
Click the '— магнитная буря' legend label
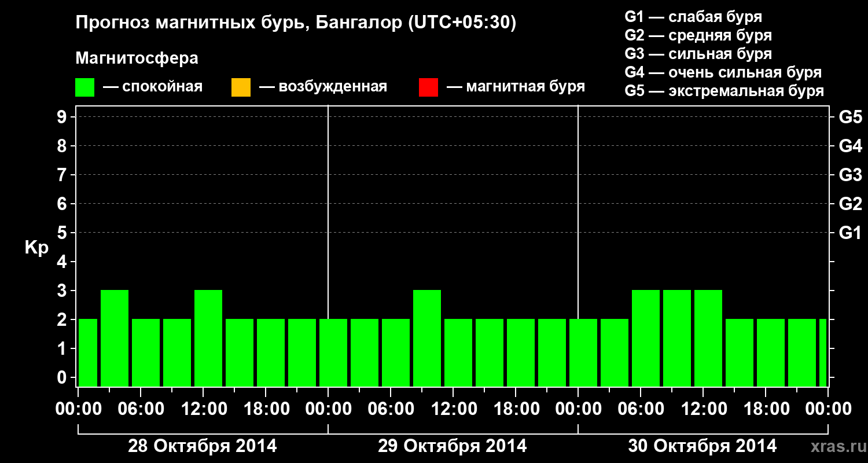516,87
